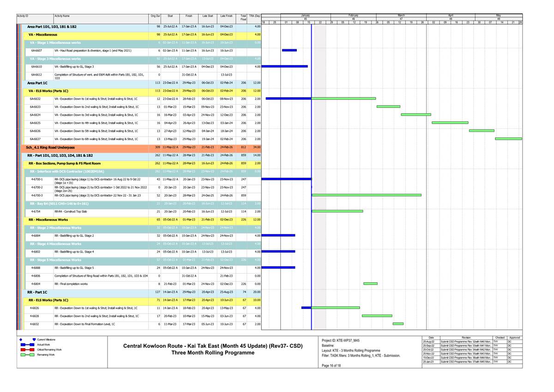Click the Critical Remaining Work red legend icon

[28, 350]
